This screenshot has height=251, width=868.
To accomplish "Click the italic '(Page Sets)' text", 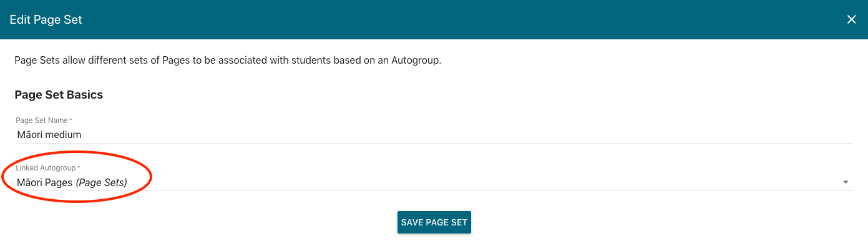I will (x=102, y=182).
